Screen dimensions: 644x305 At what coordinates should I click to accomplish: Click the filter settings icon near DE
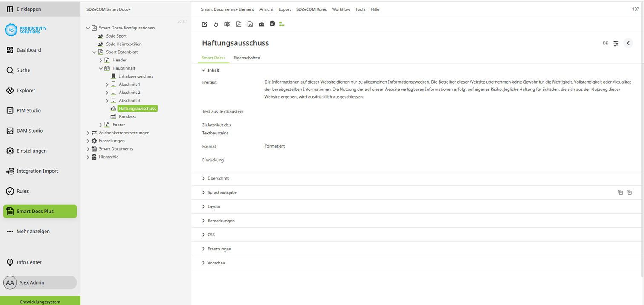[x=616, y=43]
